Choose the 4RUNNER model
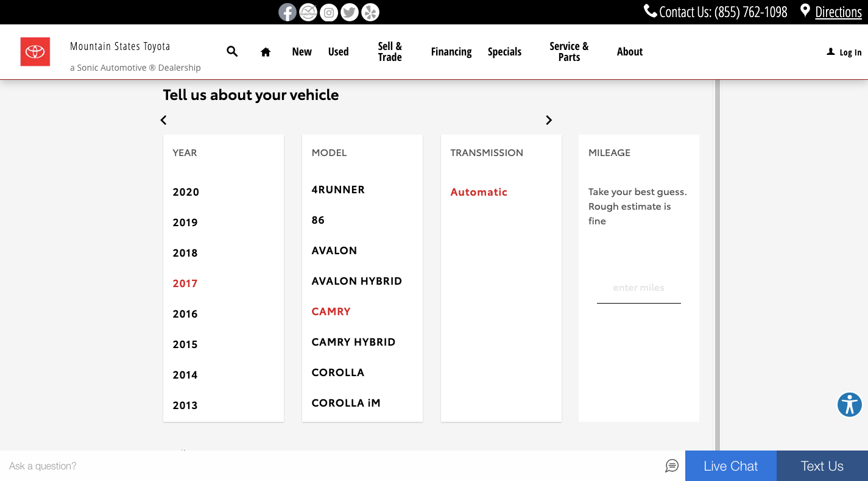The image size is (868, 481). click(338, 190)
